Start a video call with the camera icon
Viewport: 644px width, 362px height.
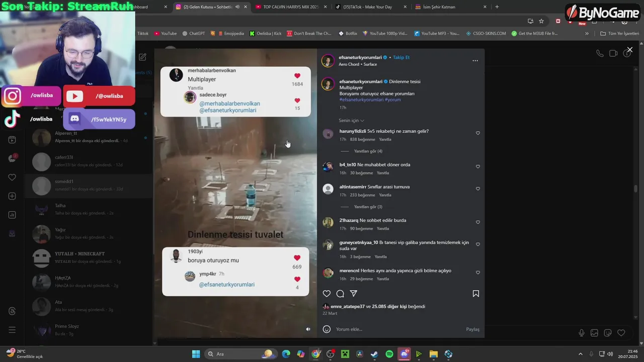coord(613,53)
